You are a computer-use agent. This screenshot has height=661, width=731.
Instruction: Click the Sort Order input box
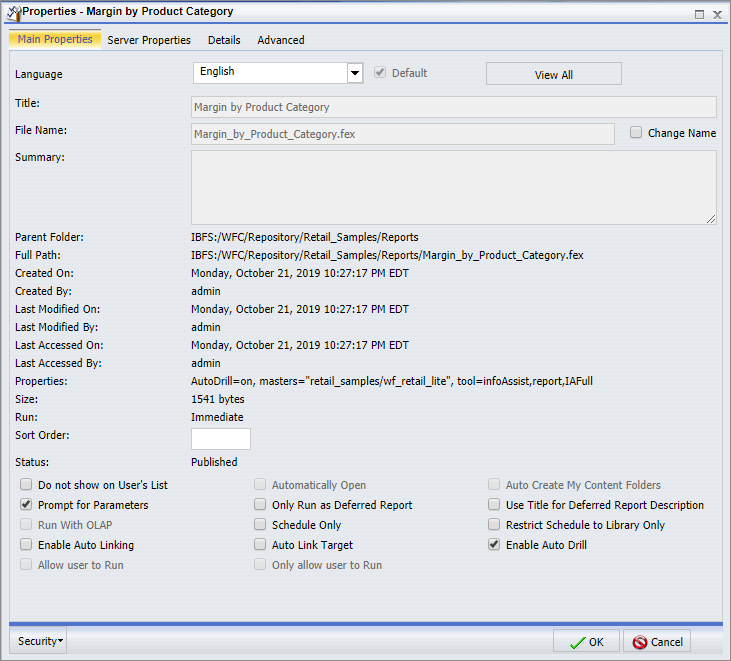221,439
